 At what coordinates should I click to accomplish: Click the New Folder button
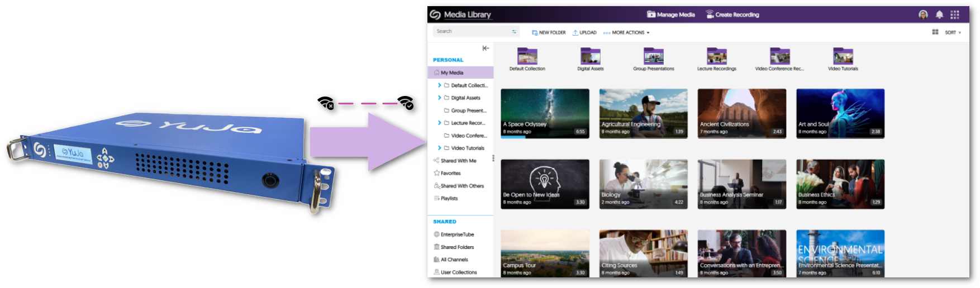(x=549, y=32)
